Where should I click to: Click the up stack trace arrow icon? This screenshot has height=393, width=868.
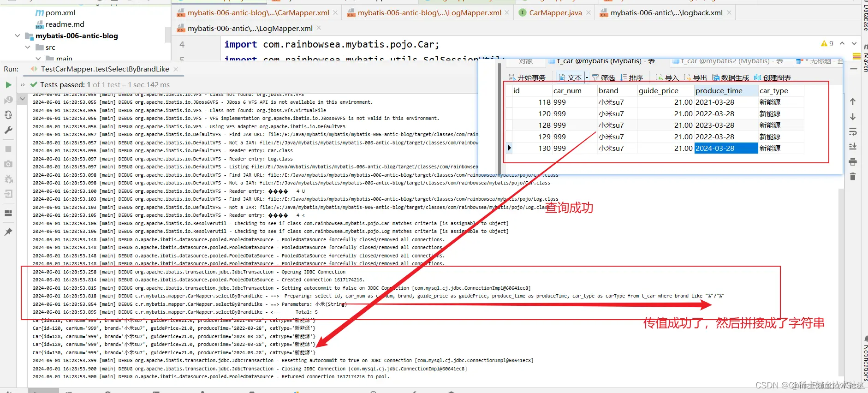pos(853,101)
